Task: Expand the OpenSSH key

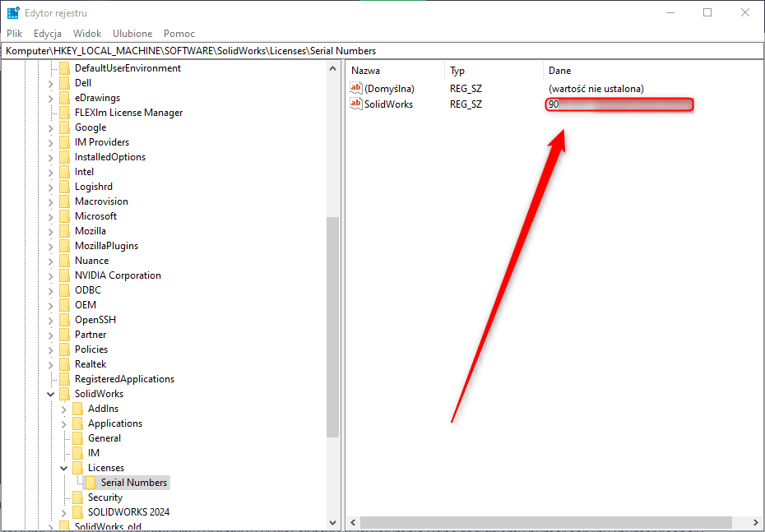Action: 51,320
